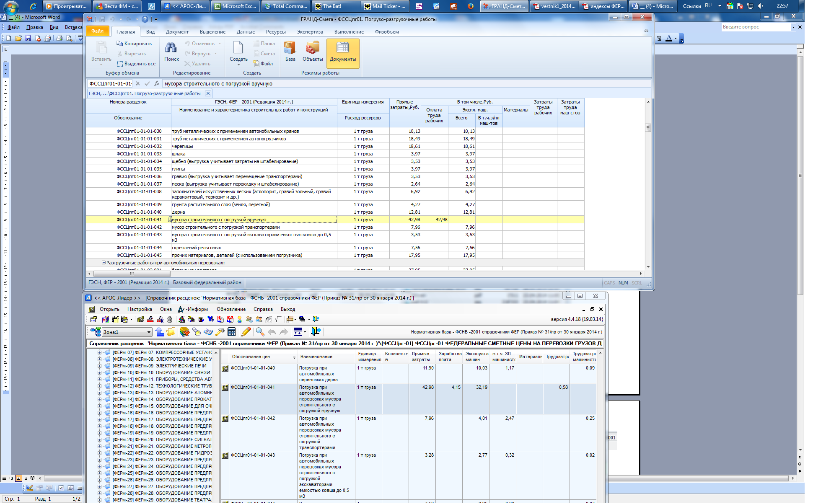
Task: Collapse the 'Разгрузочные работы при автомобильных перевозках' group
Action: click(x=104, y=263)
